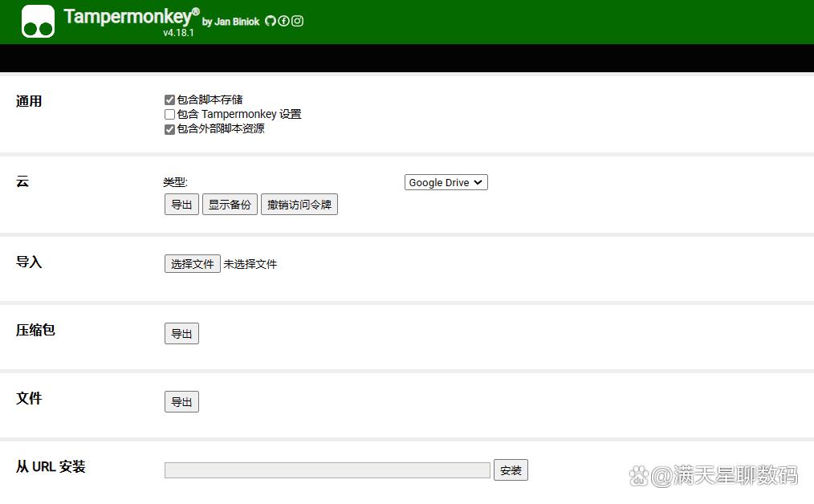Click the 压缩包 section heading
This screenshot has height=504, width=814.
[35, 330]
